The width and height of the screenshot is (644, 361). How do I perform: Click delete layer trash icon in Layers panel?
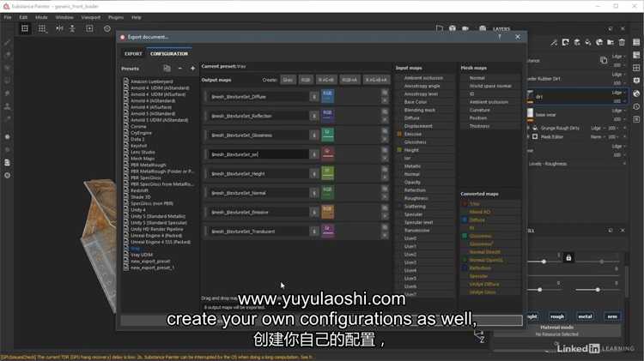622,42
